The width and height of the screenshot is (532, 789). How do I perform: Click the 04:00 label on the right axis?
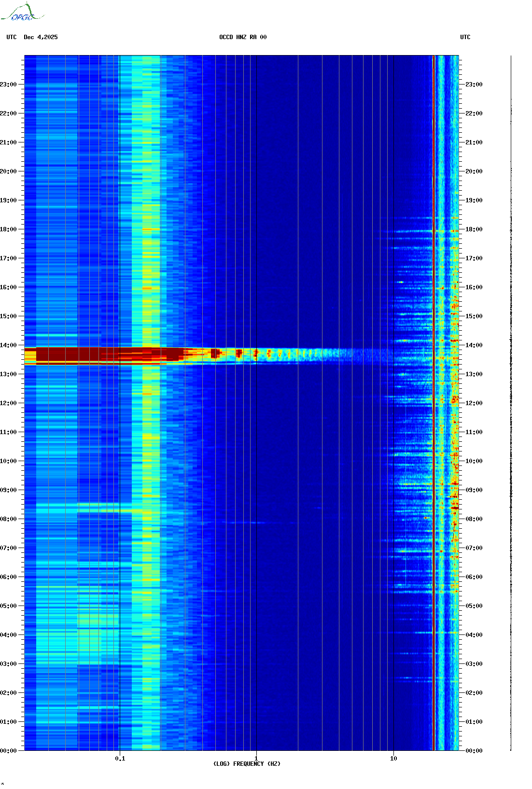pyautogui.click(x=474, y=635)
